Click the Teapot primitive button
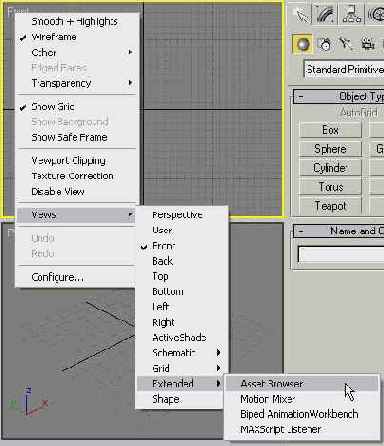The height and width of the screenshot is (446, 384). 331,206
